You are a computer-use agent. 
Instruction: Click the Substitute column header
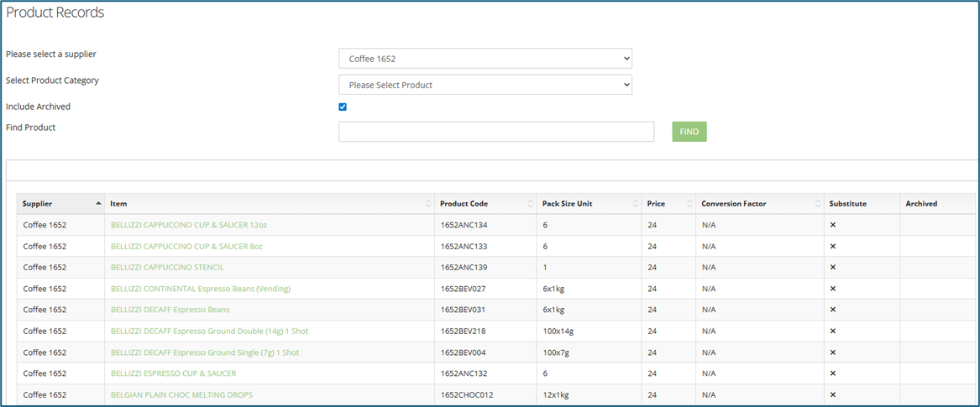(x=862, y=204)
